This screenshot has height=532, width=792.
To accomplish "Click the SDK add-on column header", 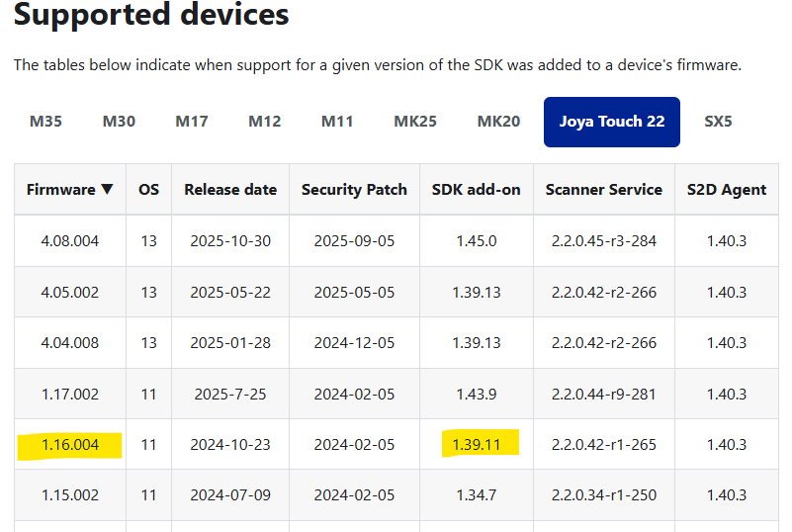I will pos(477,190).
